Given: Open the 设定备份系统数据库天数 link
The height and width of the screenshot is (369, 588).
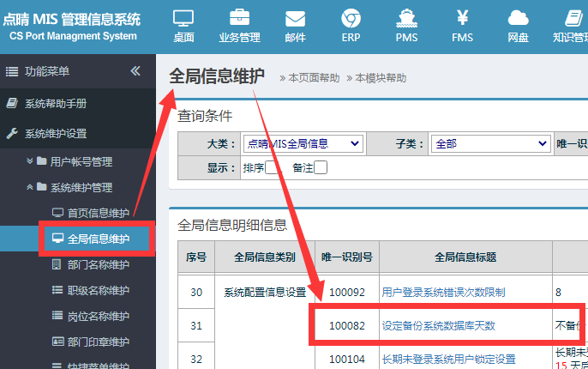Looking at the screenshot, I should point(438,325).
